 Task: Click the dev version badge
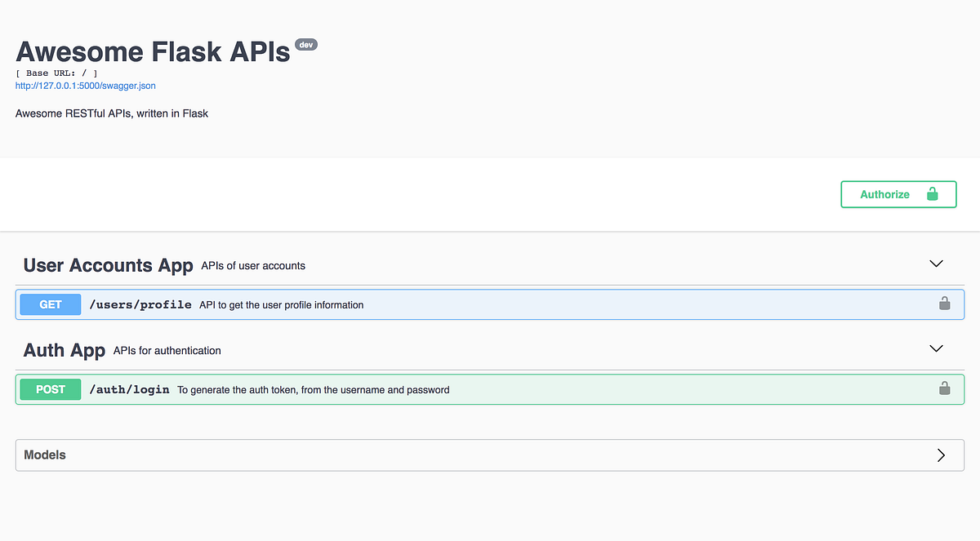click(306, 45)
